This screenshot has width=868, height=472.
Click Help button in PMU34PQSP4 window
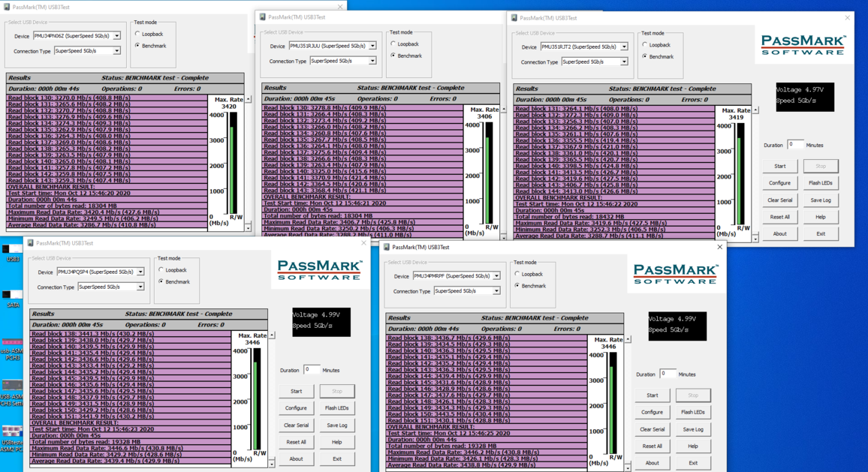(337, 442)
